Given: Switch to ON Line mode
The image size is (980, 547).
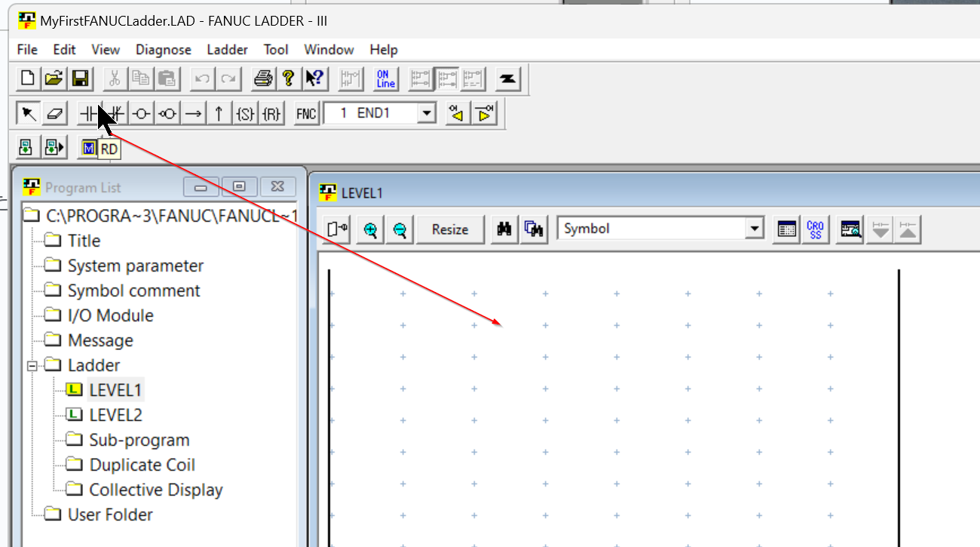Looking at the screenshot, I should click(385, 78).
